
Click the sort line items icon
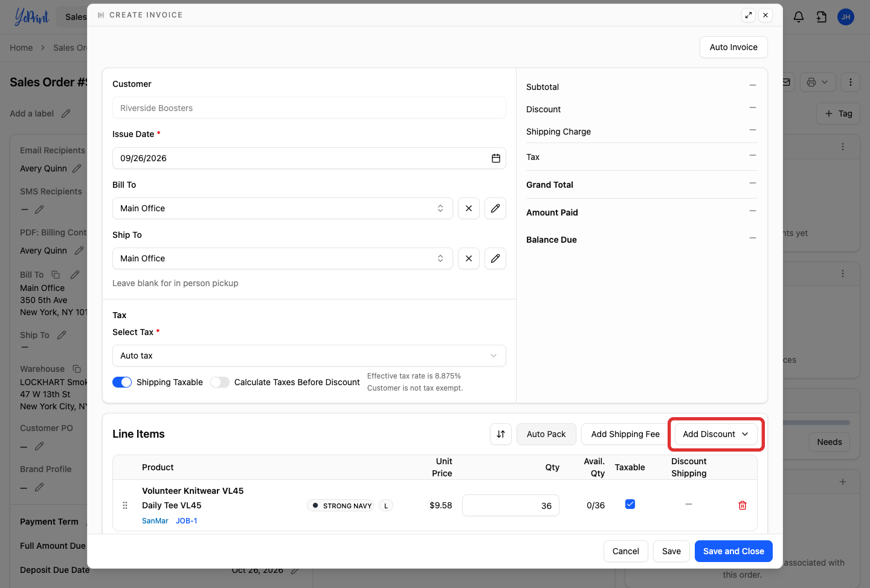[x=501, y=434]
